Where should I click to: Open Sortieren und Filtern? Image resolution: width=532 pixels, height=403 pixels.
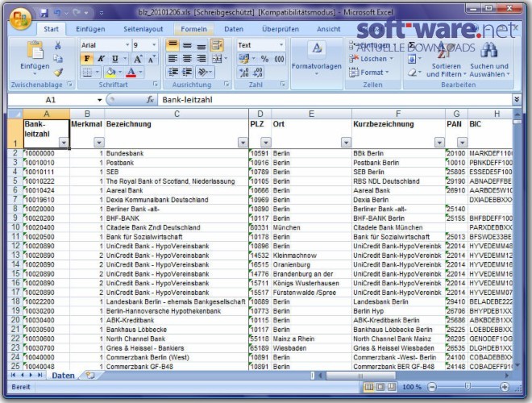point(447,60)
